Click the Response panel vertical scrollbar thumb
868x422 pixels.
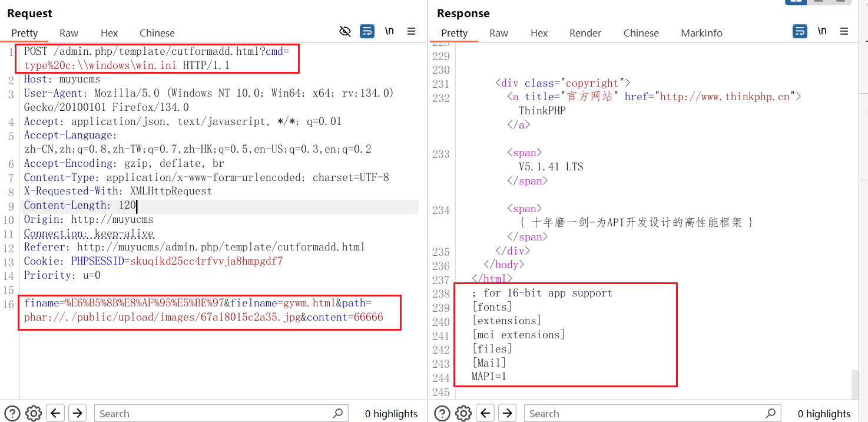click(855, 384)
